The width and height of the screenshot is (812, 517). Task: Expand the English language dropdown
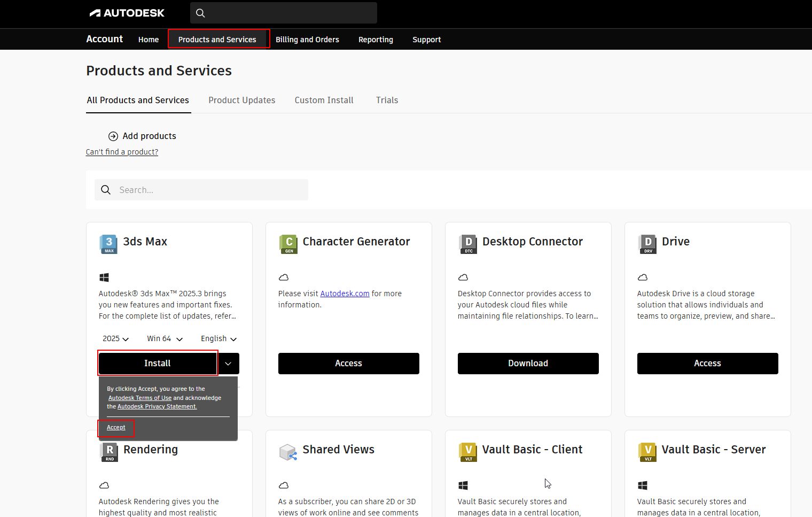(x=218, y=339)
